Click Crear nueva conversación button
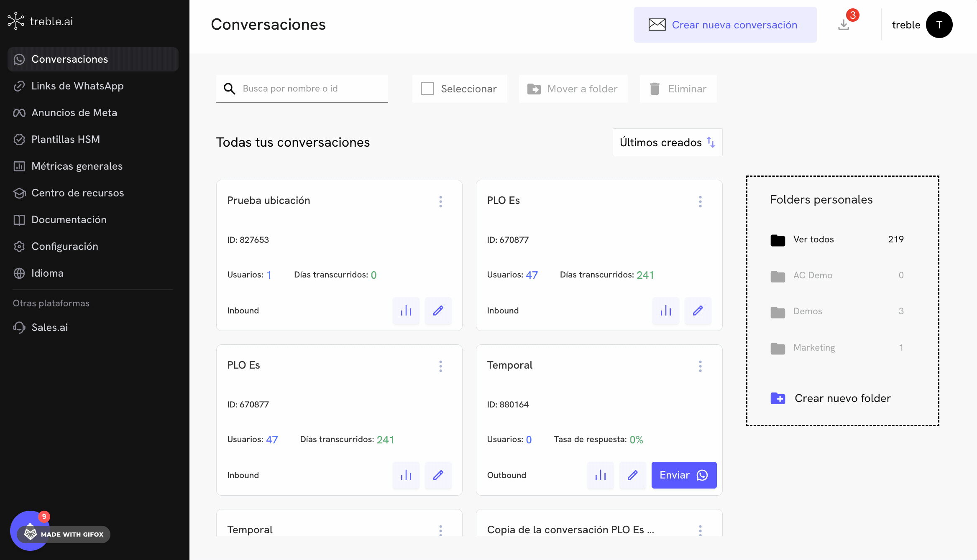 (x=725, y=25)
